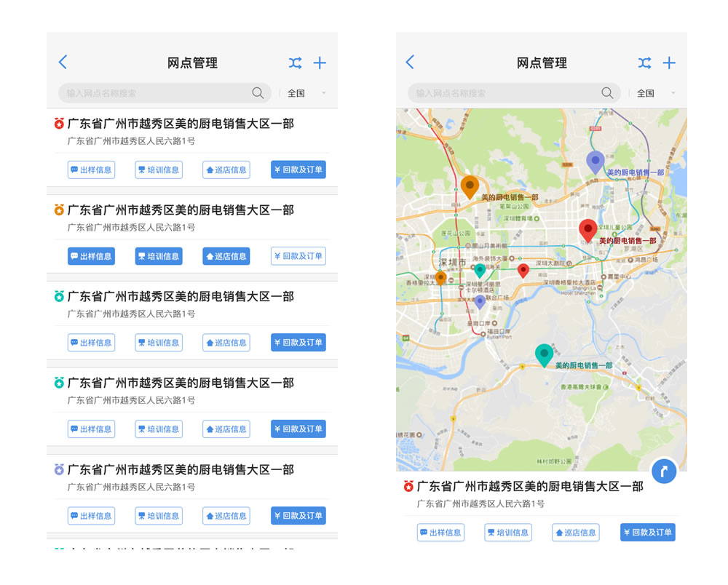
Task: Open 培训信息 on the orange-medal card
Action: pyautogui.click(x=159, y=256)
